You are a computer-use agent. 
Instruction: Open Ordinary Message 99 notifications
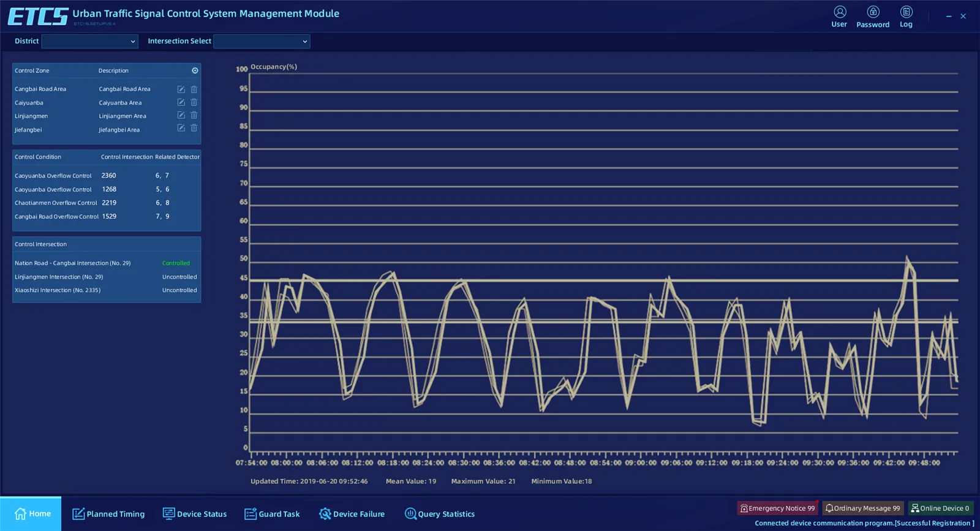(863, 508)
